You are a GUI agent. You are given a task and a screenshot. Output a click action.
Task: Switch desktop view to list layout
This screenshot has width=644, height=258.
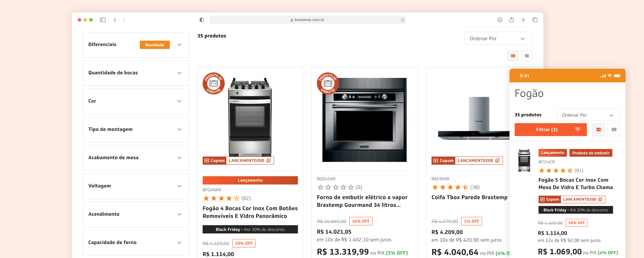tap(526, 56)
